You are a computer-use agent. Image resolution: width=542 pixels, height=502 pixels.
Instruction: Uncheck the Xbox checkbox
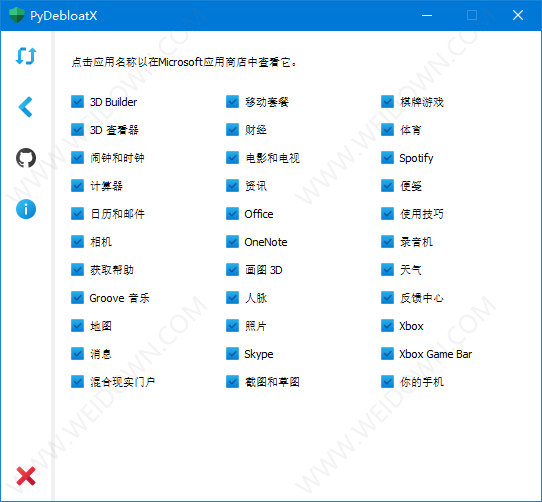[387, 326]
